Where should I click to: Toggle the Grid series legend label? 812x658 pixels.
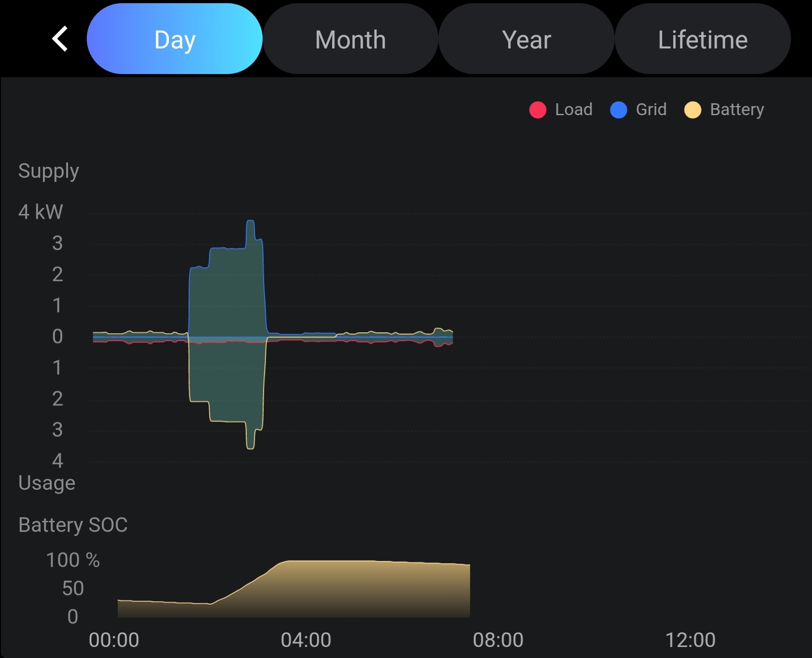pos(651,110)
